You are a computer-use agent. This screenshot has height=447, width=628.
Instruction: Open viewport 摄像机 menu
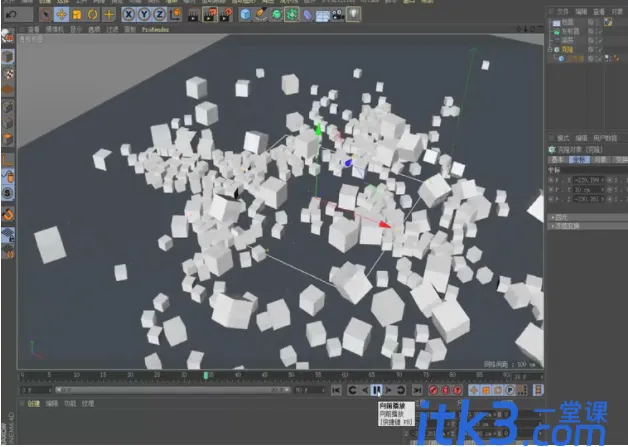54,30
